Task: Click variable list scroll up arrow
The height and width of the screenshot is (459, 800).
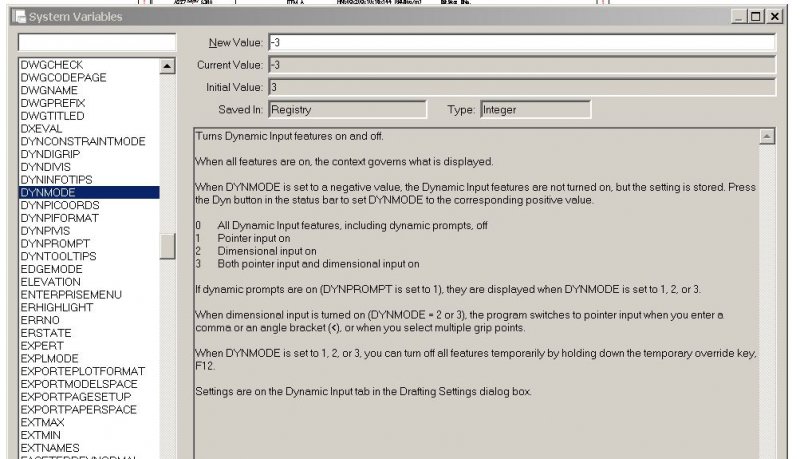Action: pyautogui.click(x=167, y=66)
